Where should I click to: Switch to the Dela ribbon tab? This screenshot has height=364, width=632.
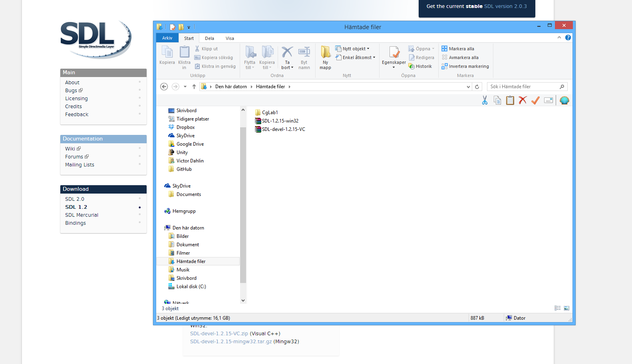209,38
